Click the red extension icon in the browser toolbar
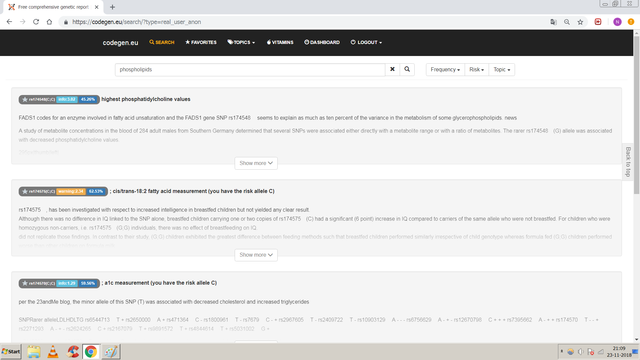Image resolution: width=640 pixels, height=360 pixels. [x=598, y=22]
